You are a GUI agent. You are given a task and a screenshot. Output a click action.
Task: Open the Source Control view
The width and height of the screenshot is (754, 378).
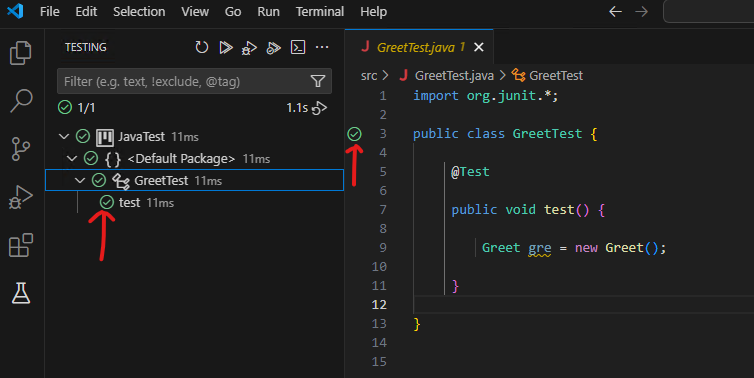[21, 149]
